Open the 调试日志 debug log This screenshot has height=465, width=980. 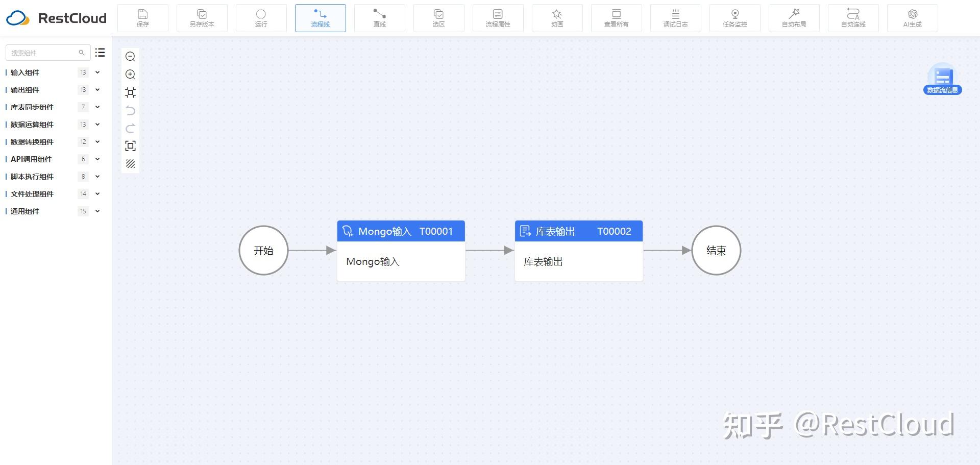point(675,17)
